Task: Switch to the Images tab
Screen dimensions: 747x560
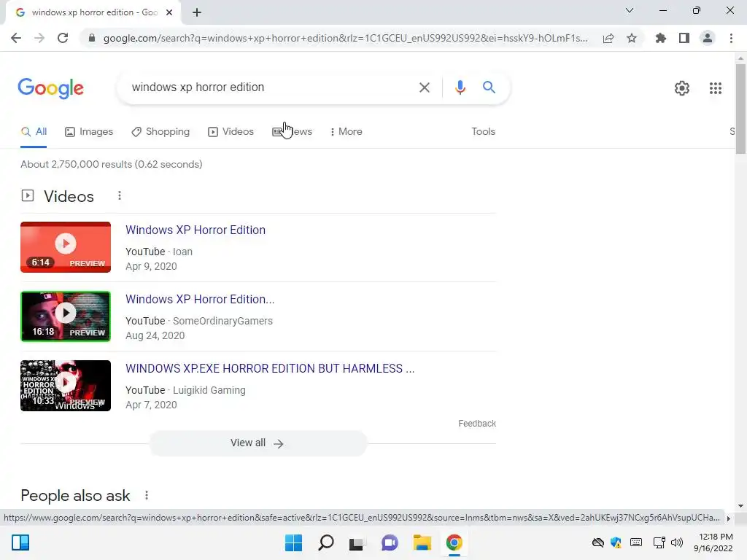Action: click(89, 132)
